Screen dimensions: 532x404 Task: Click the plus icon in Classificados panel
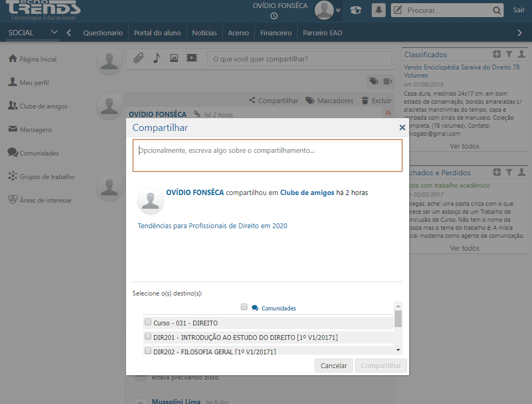(497, 54)
